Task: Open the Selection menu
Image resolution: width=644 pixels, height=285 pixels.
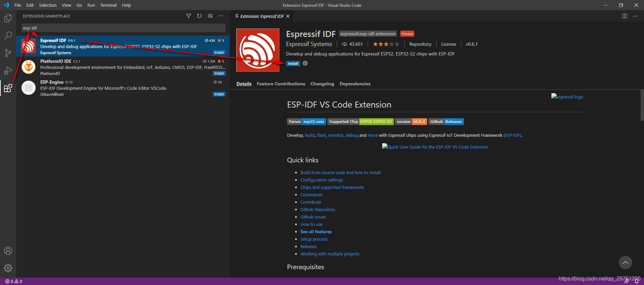Action: 48,5
